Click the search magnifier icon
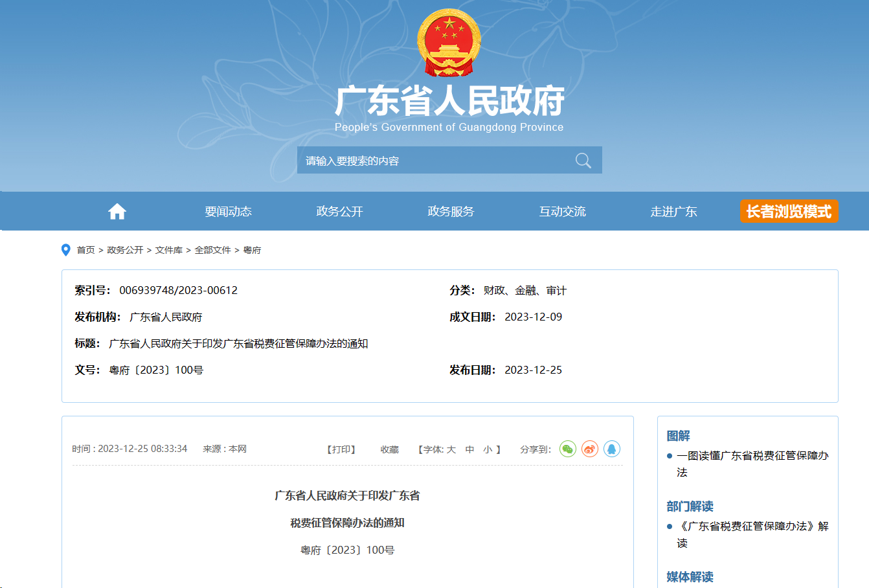869x588 pixels. (x=583, y=161)
